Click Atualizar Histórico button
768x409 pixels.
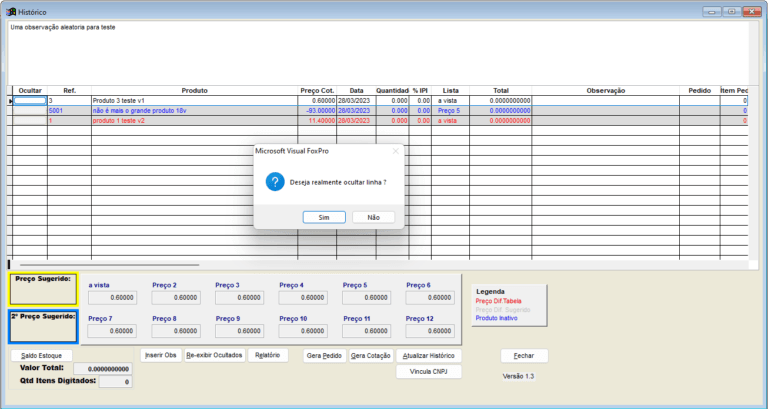(x=429, y=356)
